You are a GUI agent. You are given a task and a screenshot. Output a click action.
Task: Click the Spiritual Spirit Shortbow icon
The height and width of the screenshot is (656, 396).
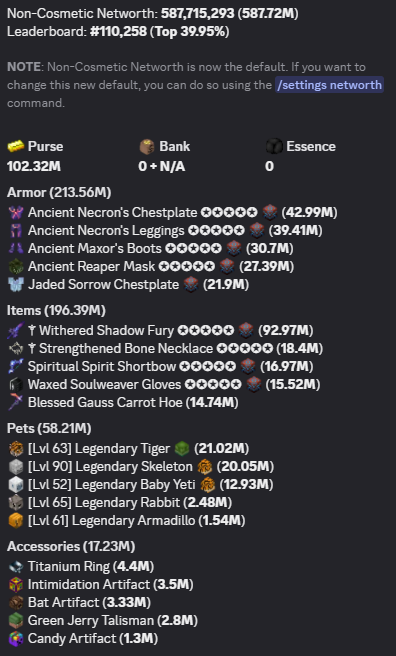click(15, 366)
